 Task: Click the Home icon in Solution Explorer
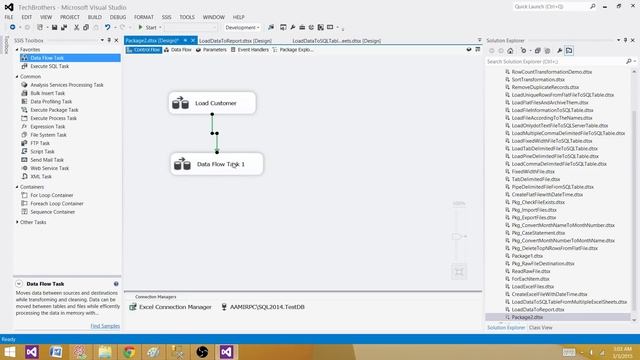[x=510, y=51]
